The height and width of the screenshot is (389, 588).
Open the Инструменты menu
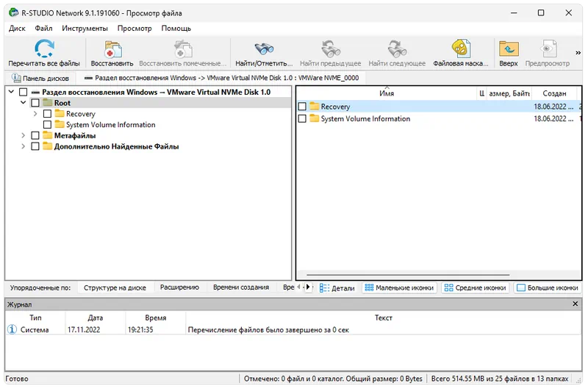(x=85, y=29)
